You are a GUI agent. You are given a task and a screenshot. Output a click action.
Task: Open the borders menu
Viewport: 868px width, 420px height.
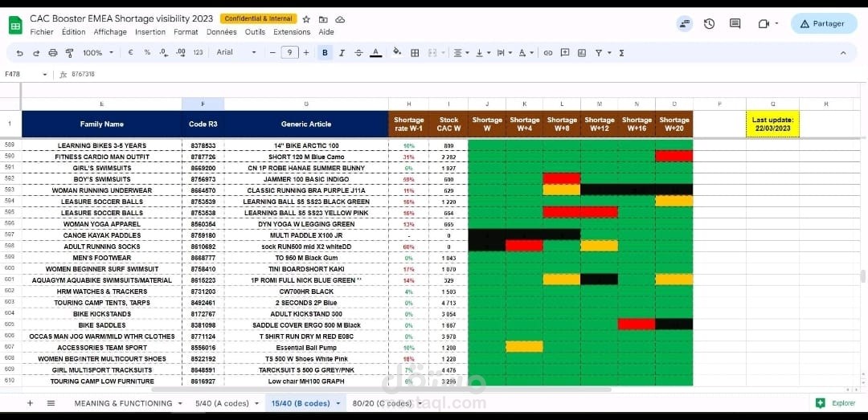pos(415,52)
